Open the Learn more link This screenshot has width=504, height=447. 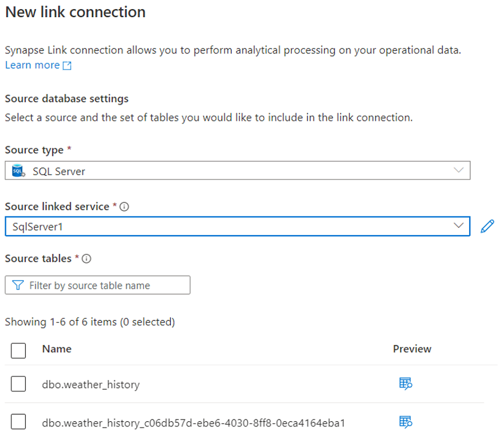pyautogui.click(x=32, y=65)
